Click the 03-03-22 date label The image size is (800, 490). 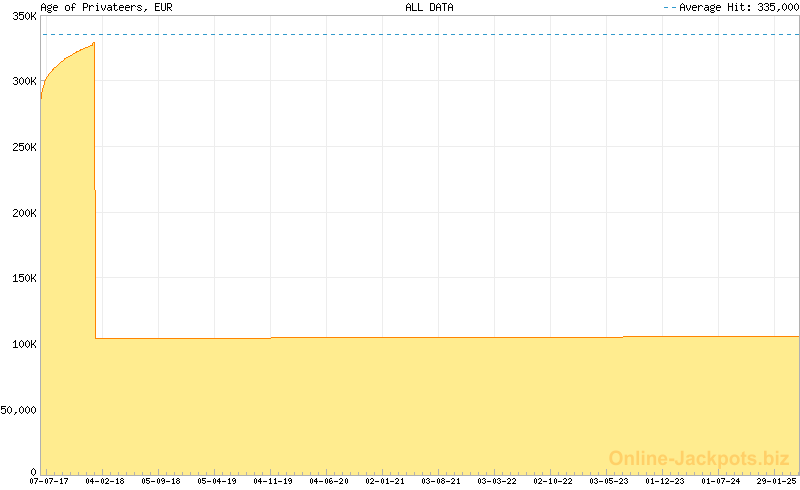497,481
